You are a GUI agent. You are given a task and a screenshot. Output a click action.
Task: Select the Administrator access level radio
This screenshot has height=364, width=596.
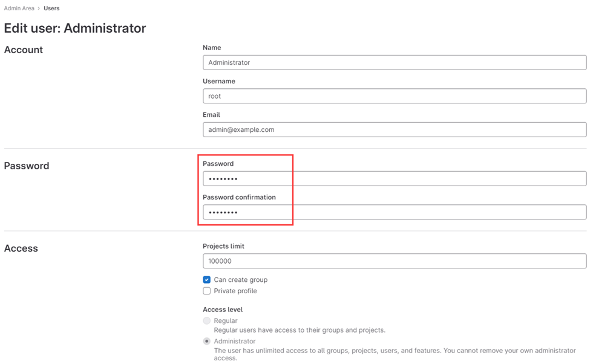[x=207, y=341]
